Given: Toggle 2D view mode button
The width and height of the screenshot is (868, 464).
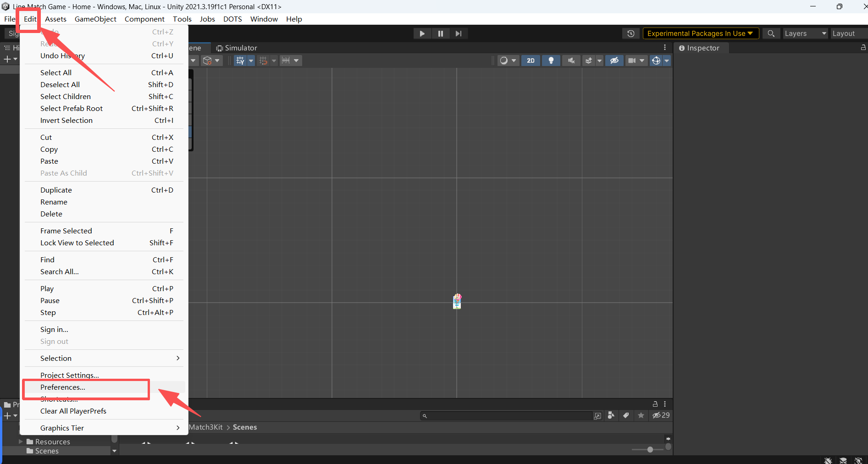Looking at the screenshot, I should click(x=531, y=61).
